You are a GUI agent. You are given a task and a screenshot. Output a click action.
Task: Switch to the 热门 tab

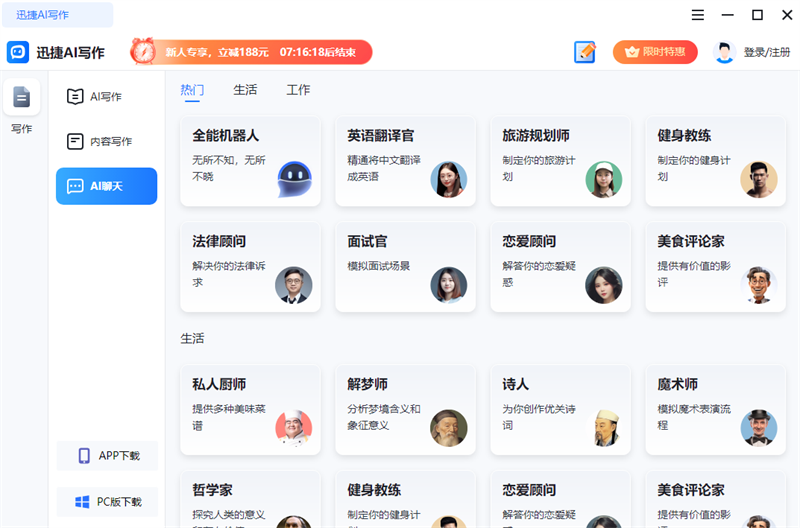coord(192,90)
